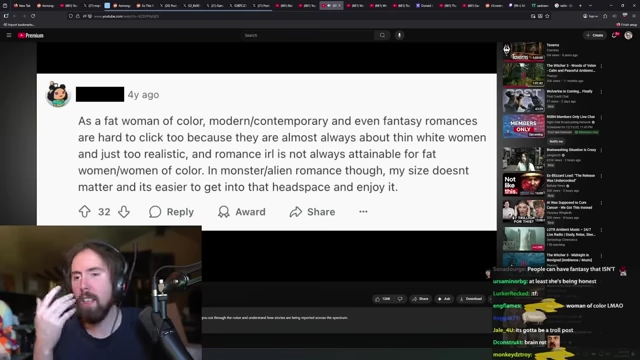Open options for Midnight in Novigrad video
This screenshot has height=360, width=640.
601,256
